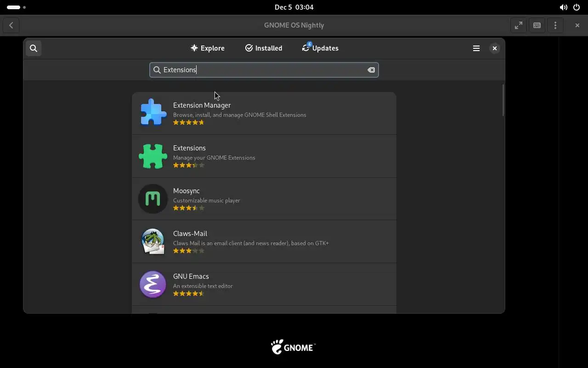
Task: Open the Extensions result title
Action: [x=189, y=148]
